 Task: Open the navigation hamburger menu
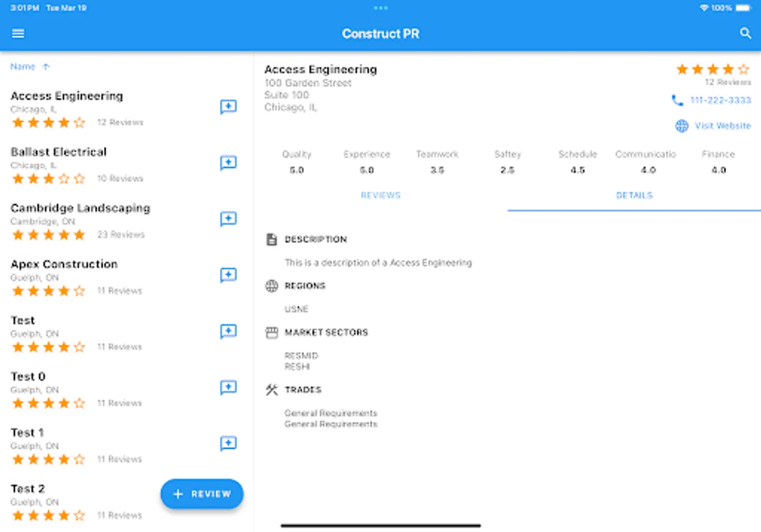18,33
